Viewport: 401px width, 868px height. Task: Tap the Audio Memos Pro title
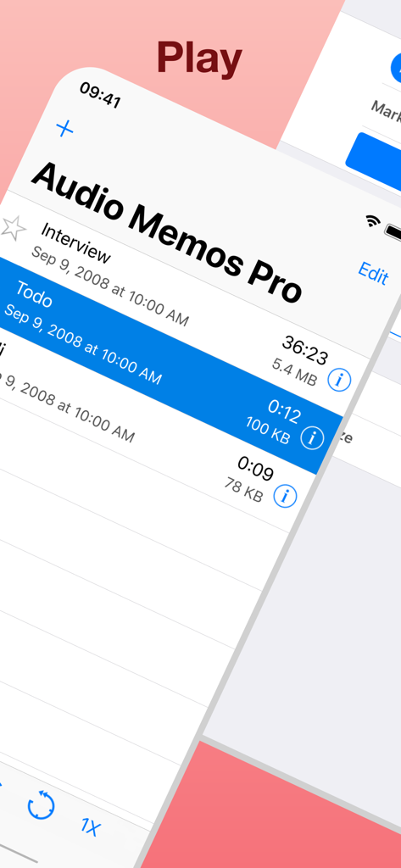coord(167,233)
